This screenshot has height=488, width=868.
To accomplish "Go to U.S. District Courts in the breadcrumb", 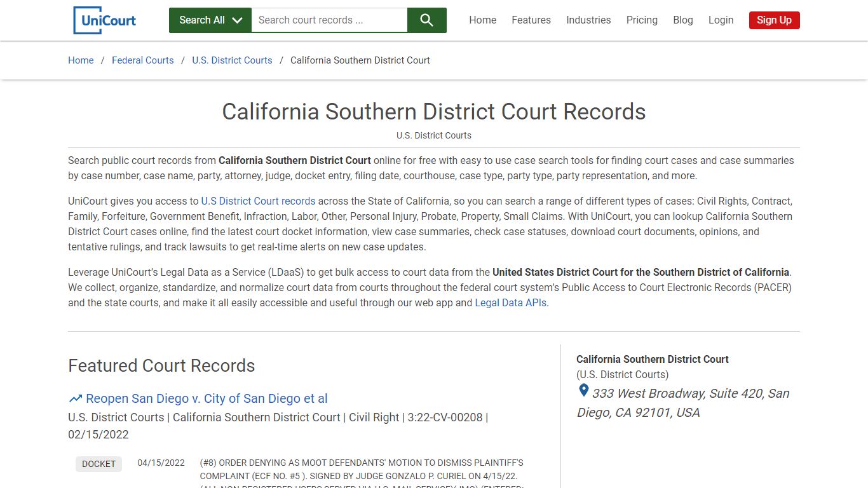I will [232, 60].
